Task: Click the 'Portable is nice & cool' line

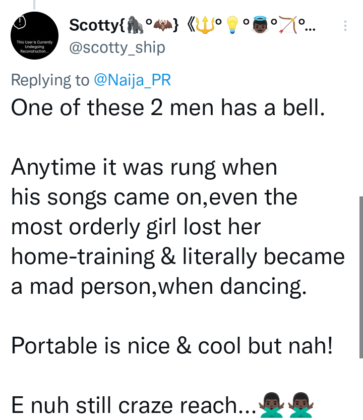Action: click(x=172, y=345)
